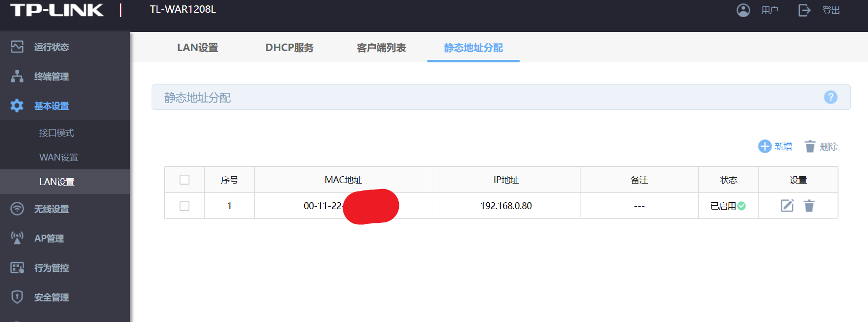Click the 登出 logout link
The image size is (868, 322).
tap(831, 10)
